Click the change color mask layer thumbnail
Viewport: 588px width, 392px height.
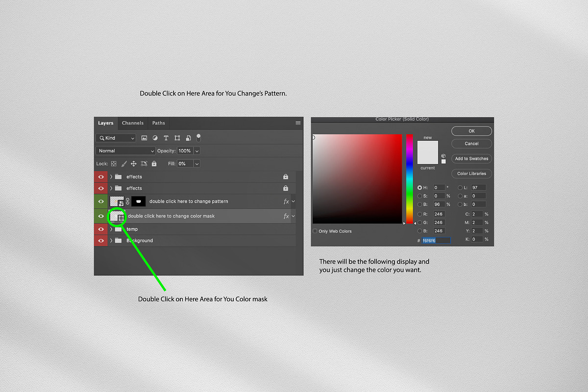[117, 216]
